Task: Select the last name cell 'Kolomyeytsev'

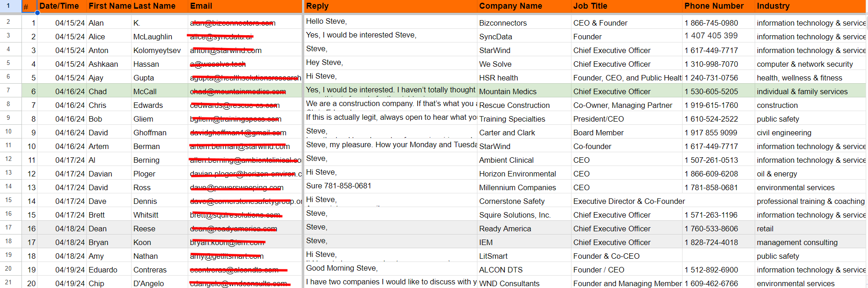Action: pos(157,50)
